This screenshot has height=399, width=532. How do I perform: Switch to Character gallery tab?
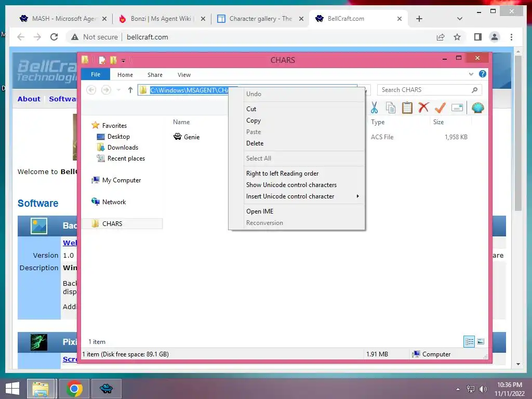261,19
